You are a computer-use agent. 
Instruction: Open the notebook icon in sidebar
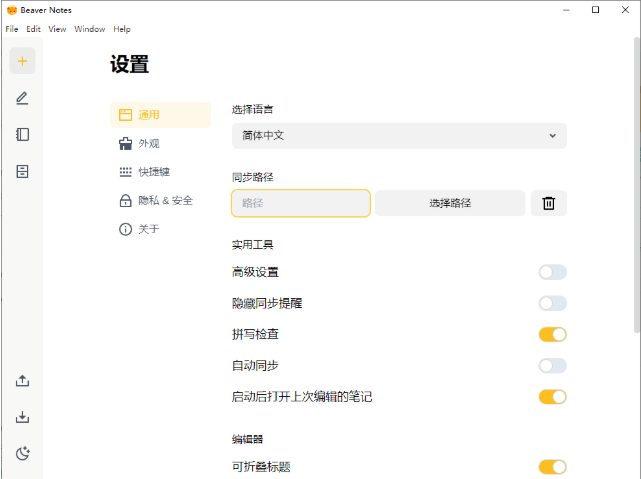click(x=22, y=134)
